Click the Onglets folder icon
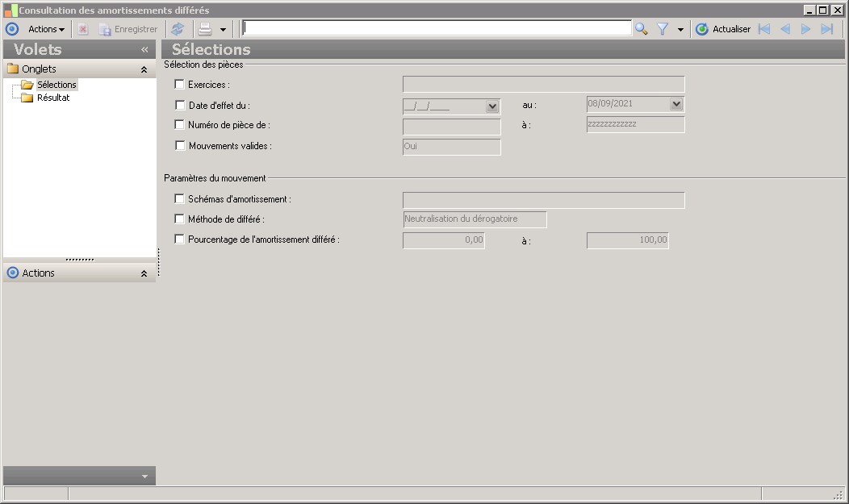 coord(13,69)
